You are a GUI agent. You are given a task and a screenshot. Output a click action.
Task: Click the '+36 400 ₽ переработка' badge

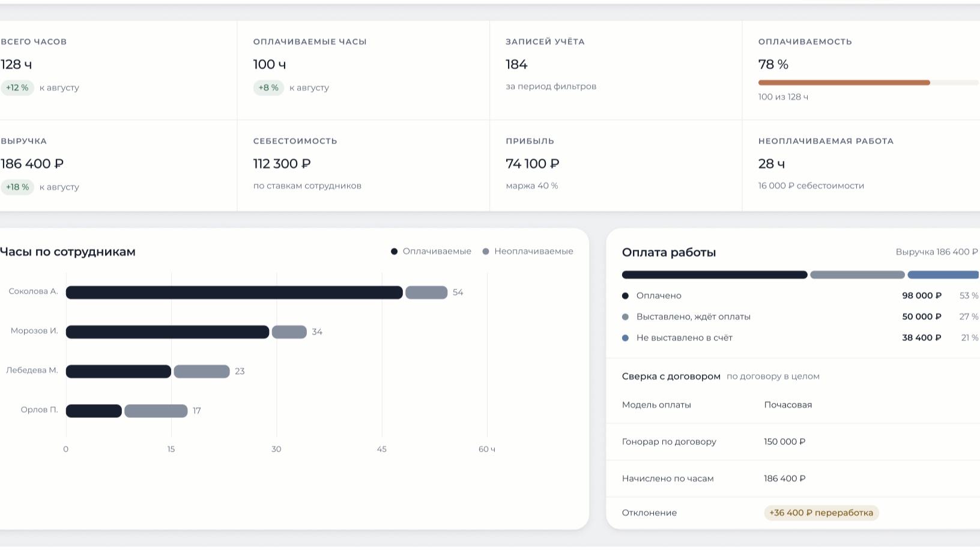coord(821,513)
